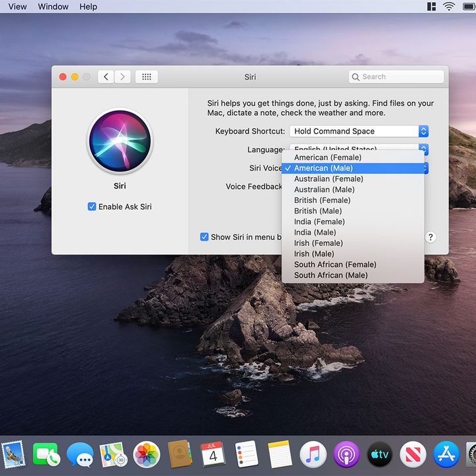Screen dimensions: 476x476
Task: Open Podcasts from the Dock
Action: 346,454
